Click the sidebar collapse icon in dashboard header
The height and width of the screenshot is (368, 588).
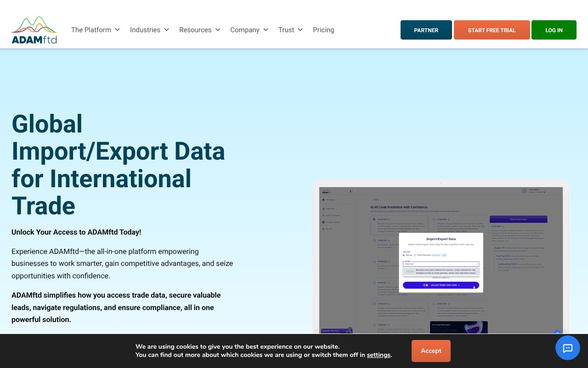click(351, 191)
